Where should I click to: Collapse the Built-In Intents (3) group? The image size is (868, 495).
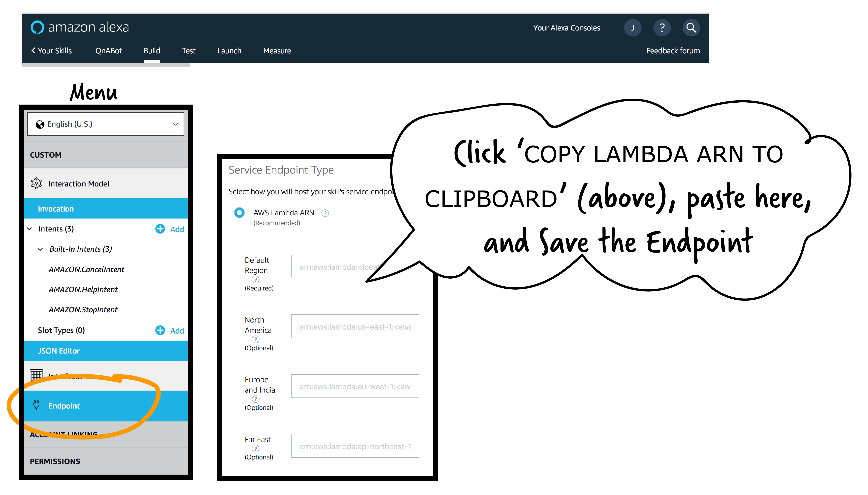(40, 249)
